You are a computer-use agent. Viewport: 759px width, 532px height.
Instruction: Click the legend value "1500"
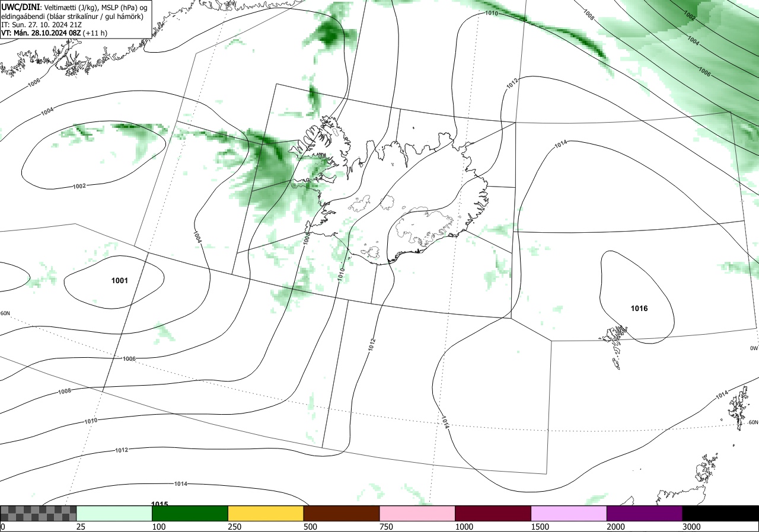pos(540,527)
